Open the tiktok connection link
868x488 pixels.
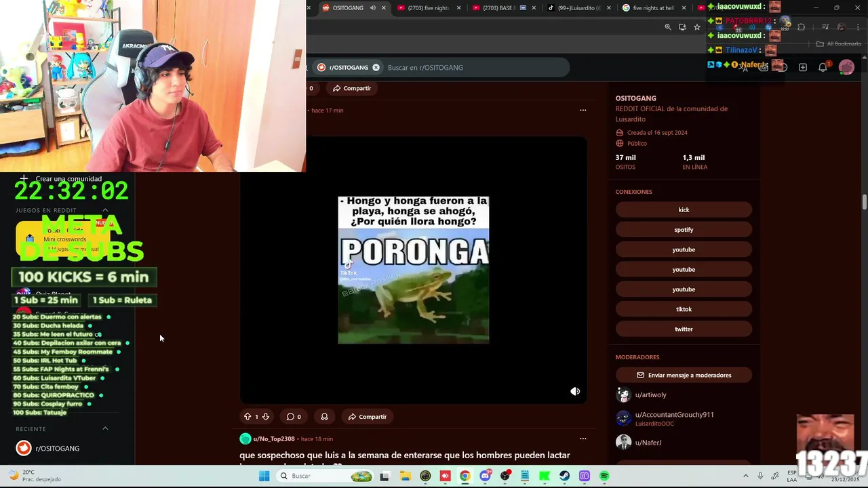684,309
